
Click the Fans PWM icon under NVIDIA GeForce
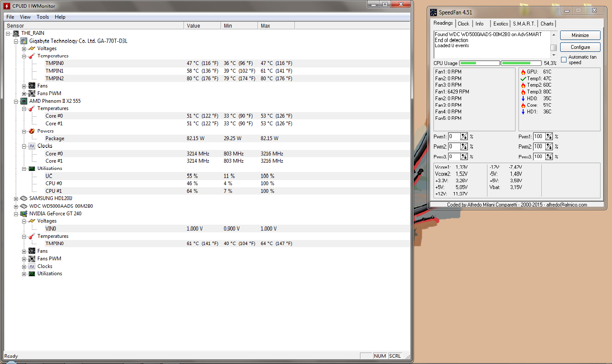(x=32, y=259)
